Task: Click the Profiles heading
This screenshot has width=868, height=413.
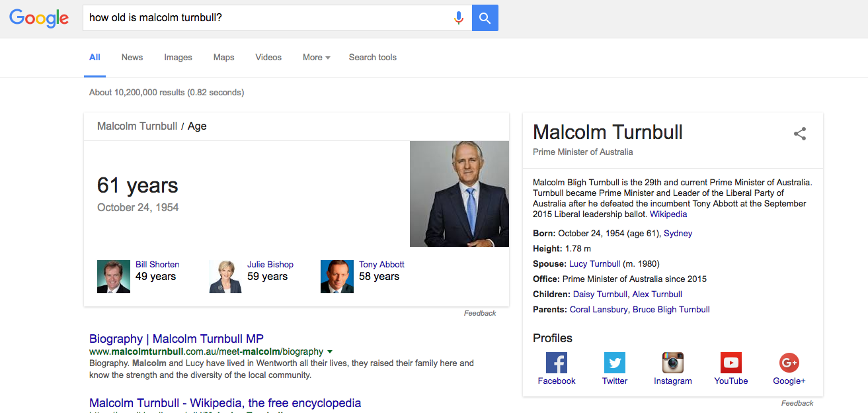Action: pyautogui.click(x=553, y=338)
